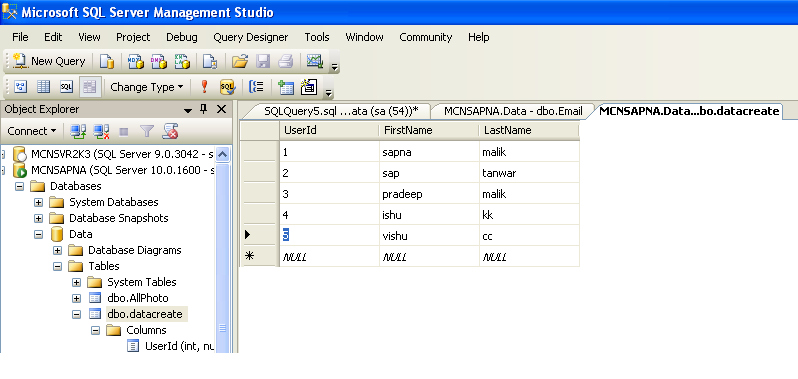Viewport: 798px width, 379px height.
Task: Open the Community menu
Action: point(425,37)
